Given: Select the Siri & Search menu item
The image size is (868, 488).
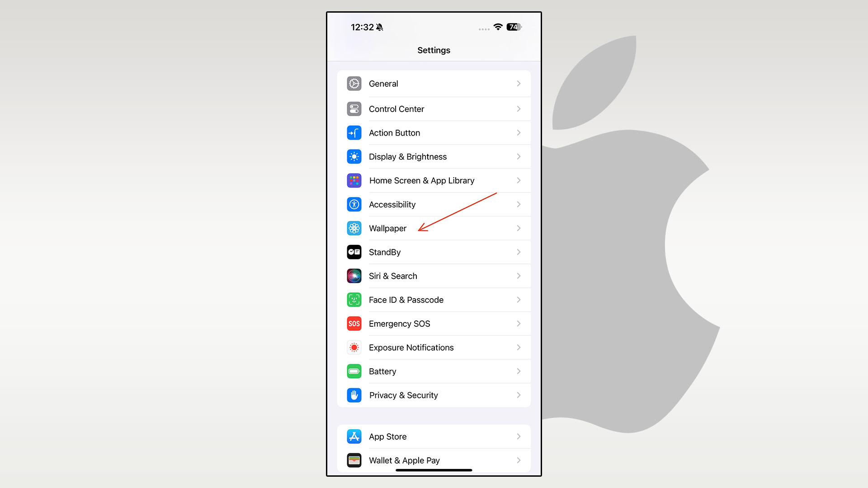Looking at the screenshot, I should tap(434, 275).
